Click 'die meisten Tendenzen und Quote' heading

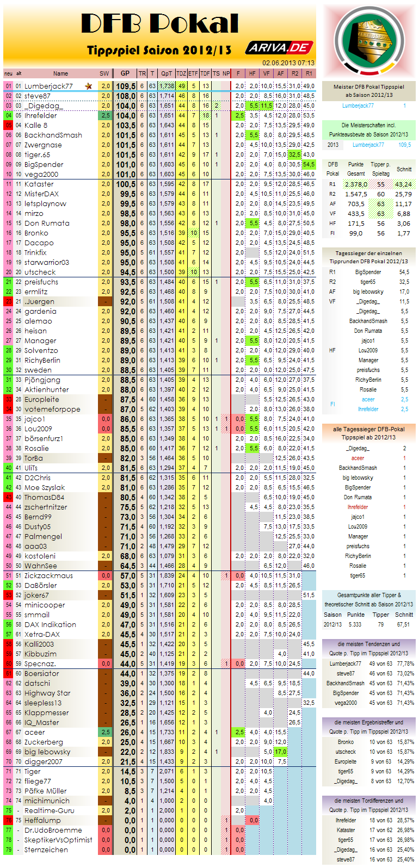click(x=368, y=648)
